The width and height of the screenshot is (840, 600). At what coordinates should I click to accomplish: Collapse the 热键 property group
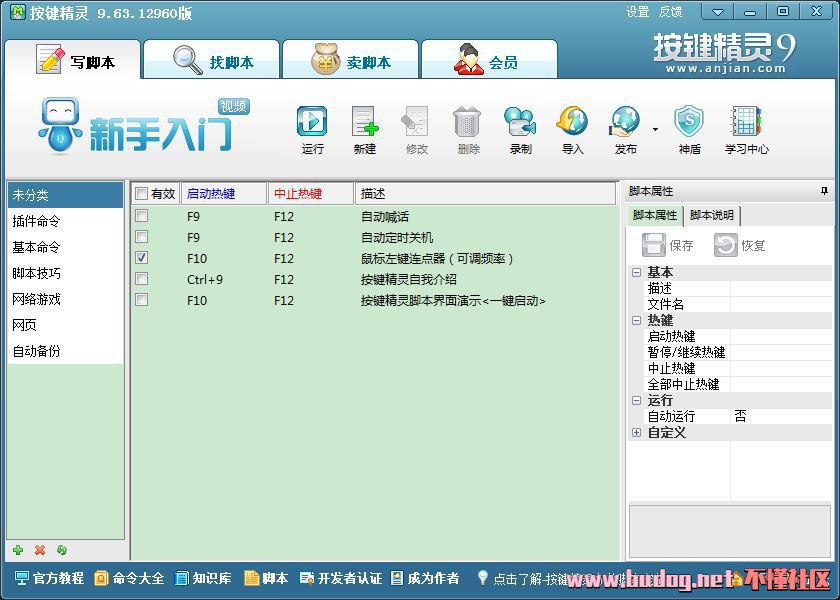click(x=636, y=320)
